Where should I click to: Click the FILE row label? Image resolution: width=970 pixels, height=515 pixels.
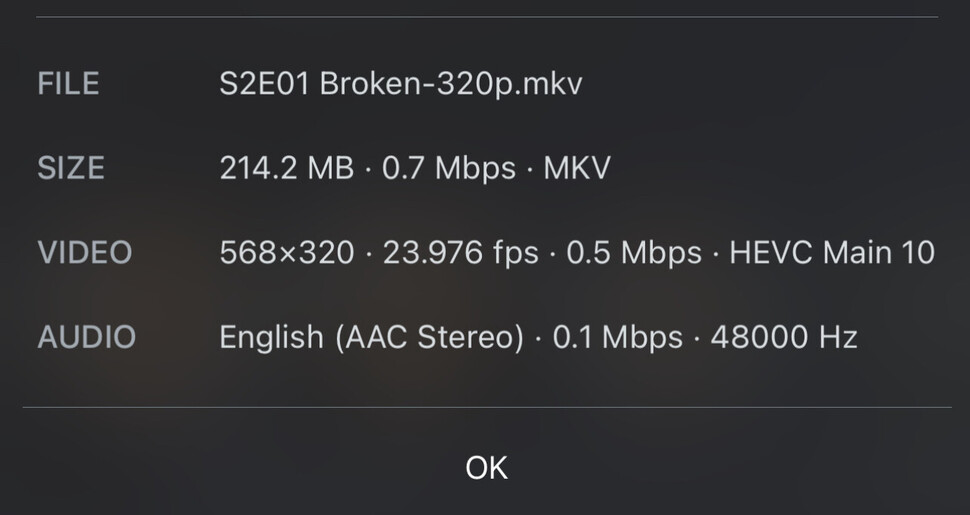tap(68, 83)
